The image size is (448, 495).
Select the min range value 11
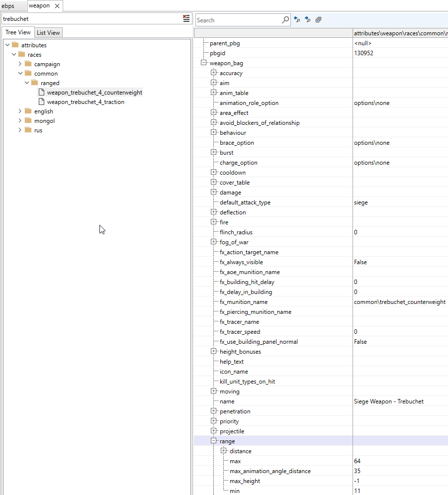(357, 491)
